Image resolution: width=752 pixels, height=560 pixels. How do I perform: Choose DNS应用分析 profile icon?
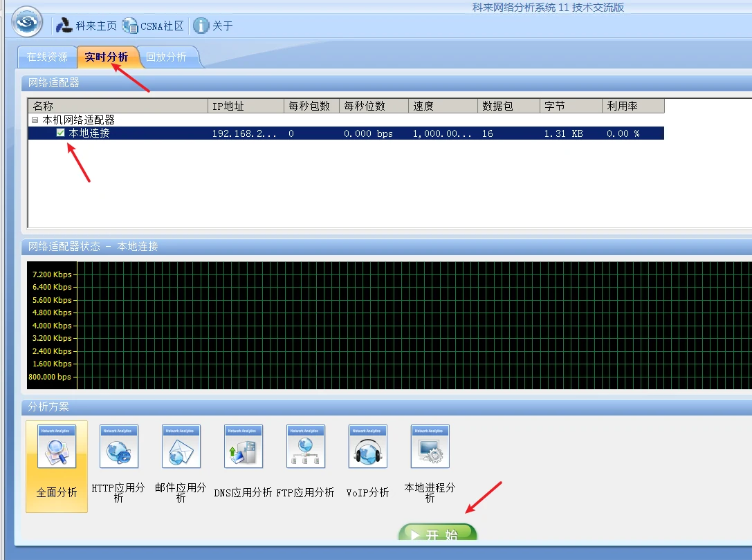(x=244, y=447)
